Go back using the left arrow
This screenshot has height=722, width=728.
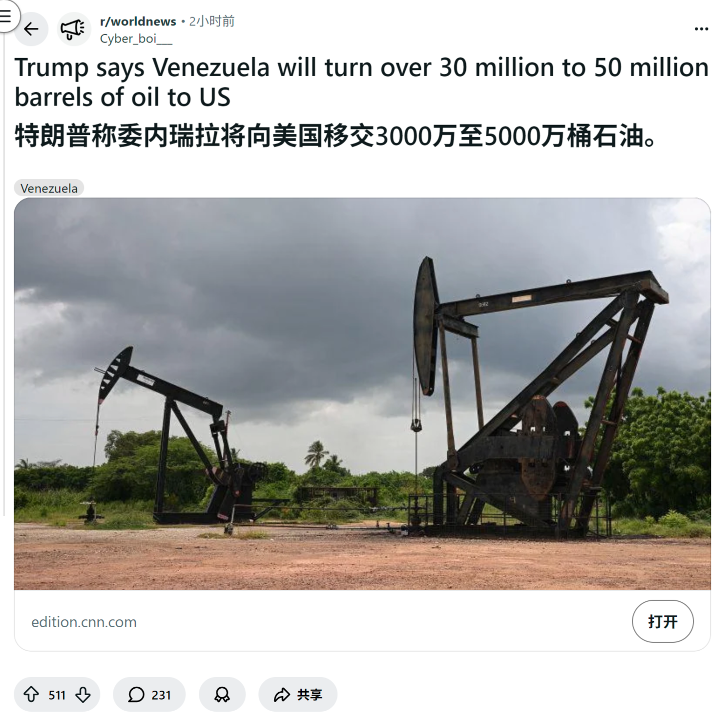pyautogui.click(x=31, y=29)
